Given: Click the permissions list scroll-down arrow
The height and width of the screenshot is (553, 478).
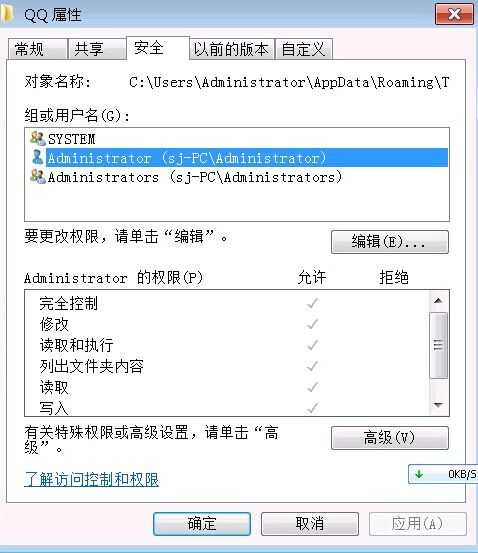Looking at the screenshot, I should 438,405.
